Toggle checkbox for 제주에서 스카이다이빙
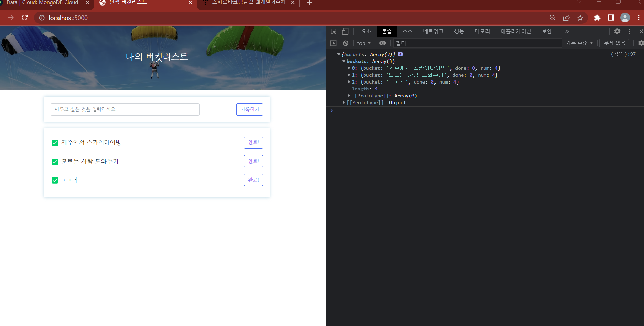Image resolution: width=644 pixels, height=326 pixels. tap(55, 143)
